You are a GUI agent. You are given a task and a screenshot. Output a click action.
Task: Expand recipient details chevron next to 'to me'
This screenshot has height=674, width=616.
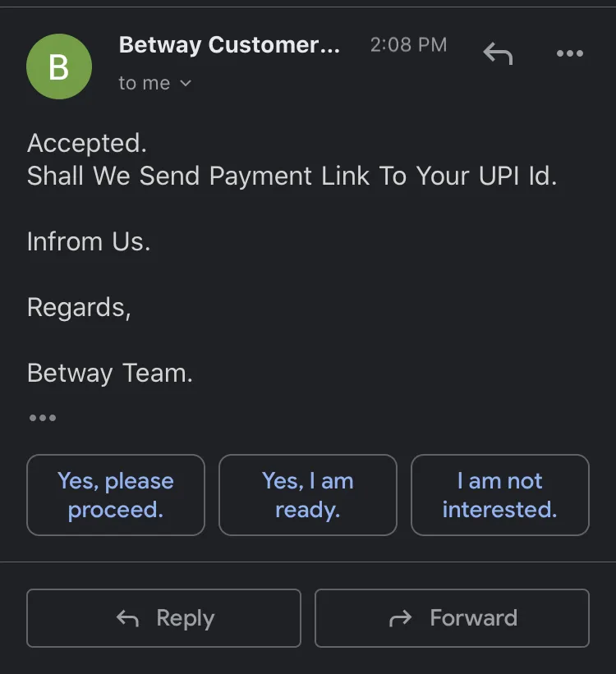[x=186, y=83]
